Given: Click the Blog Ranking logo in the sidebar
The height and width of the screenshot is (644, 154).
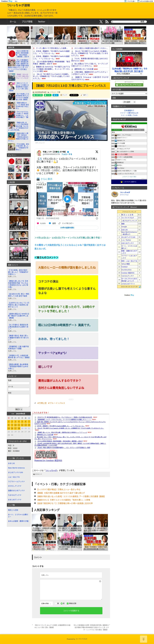Looking at the screenshot, I should (129, 127).
